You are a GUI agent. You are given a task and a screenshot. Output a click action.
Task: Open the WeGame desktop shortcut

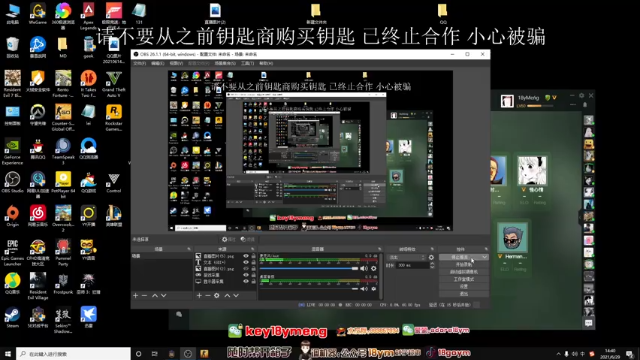[x=38, y=14]
